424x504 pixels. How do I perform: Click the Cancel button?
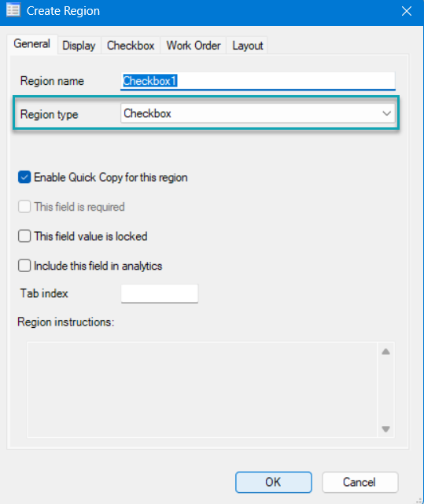click(x=359, y=482)
